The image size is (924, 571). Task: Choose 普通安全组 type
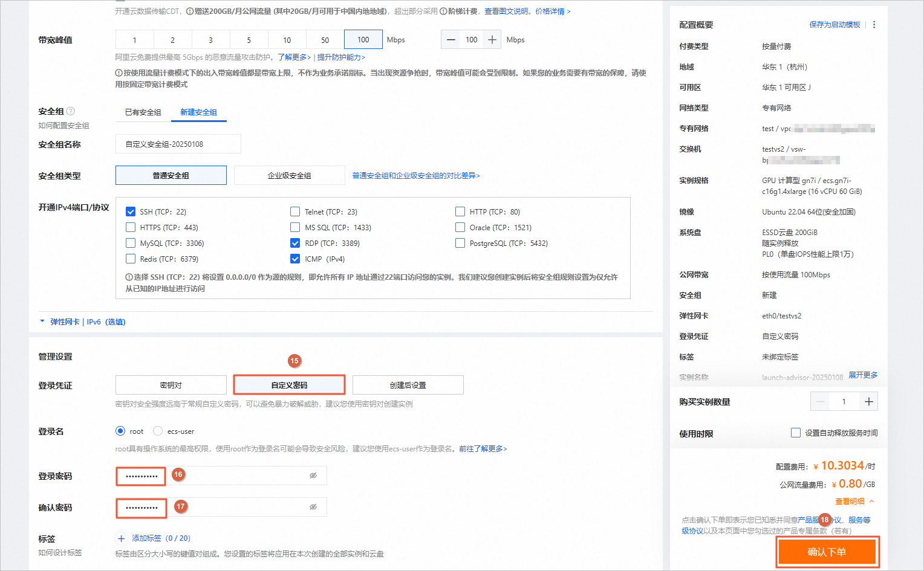click(171, 175)
